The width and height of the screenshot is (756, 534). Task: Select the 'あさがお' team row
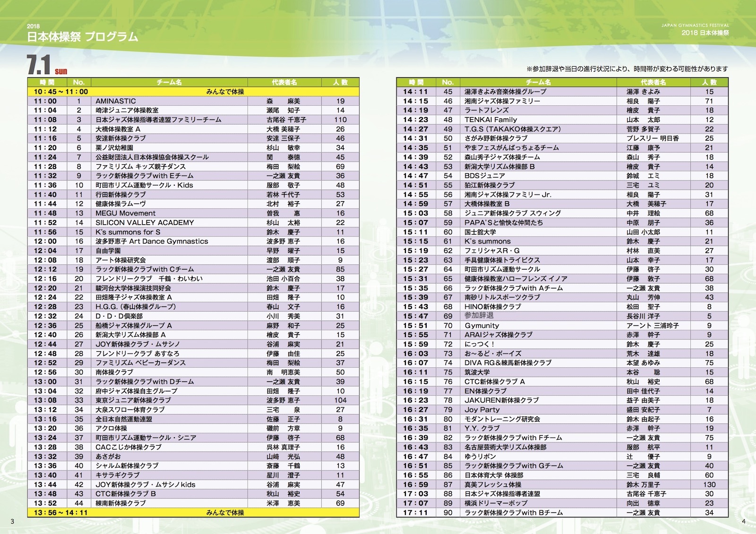pos(193,457)
